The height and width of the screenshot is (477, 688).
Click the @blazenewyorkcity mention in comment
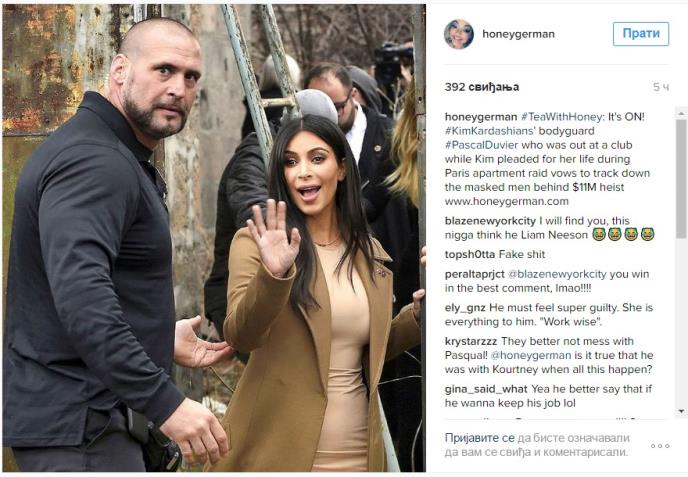[557, 274]
